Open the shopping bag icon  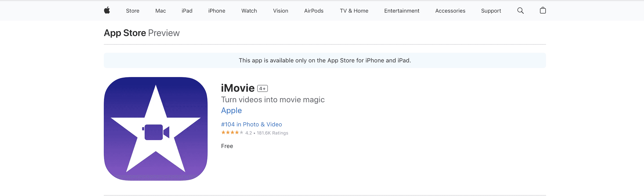(x=543, y=11)
